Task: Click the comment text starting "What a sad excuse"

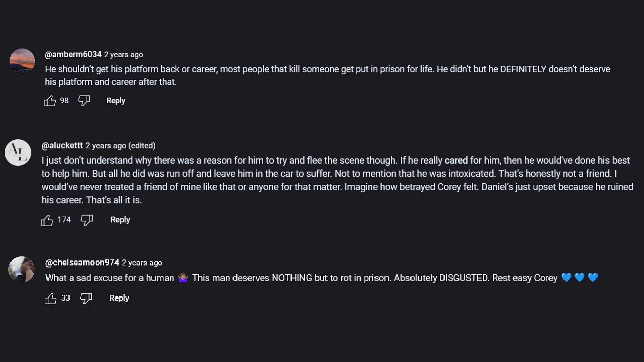Action: point(302,278)
